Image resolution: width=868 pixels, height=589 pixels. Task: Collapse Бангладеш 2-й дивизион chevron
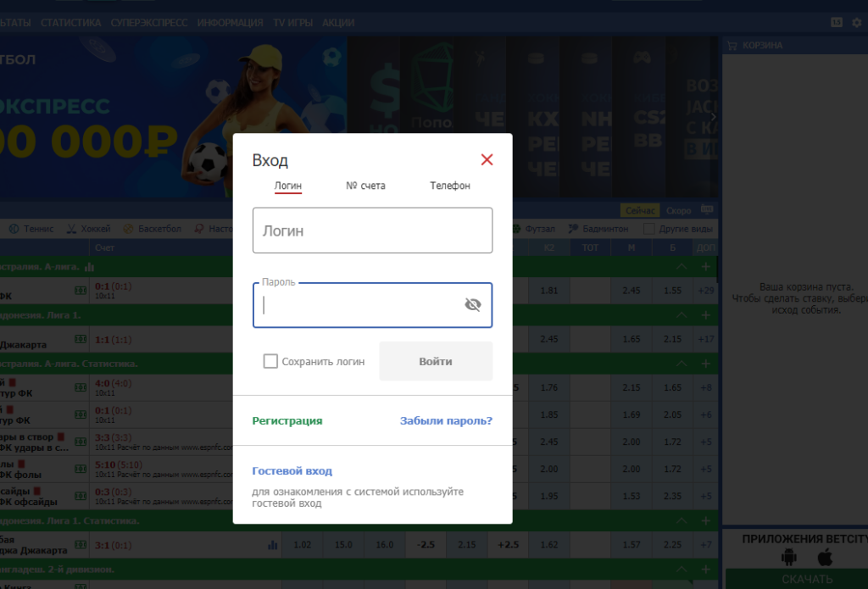click(x=682, y=570)
